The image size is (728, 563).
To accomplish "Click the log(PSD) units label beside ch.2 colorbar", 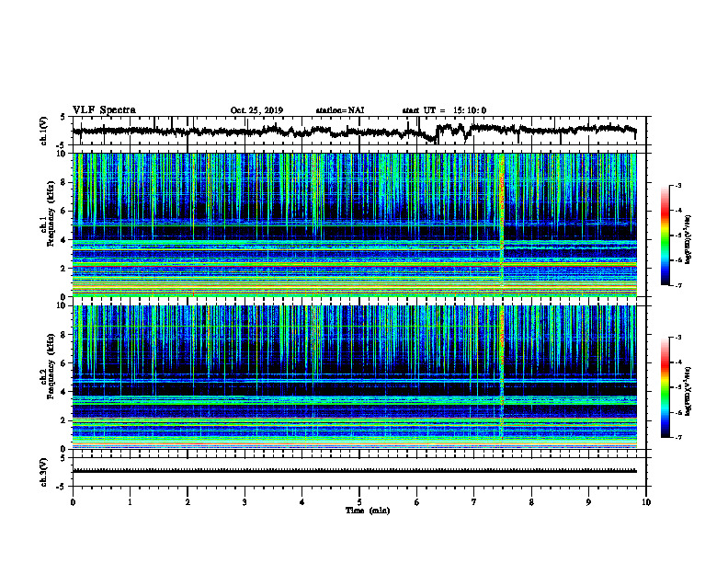I will click(x=688, y=391).
